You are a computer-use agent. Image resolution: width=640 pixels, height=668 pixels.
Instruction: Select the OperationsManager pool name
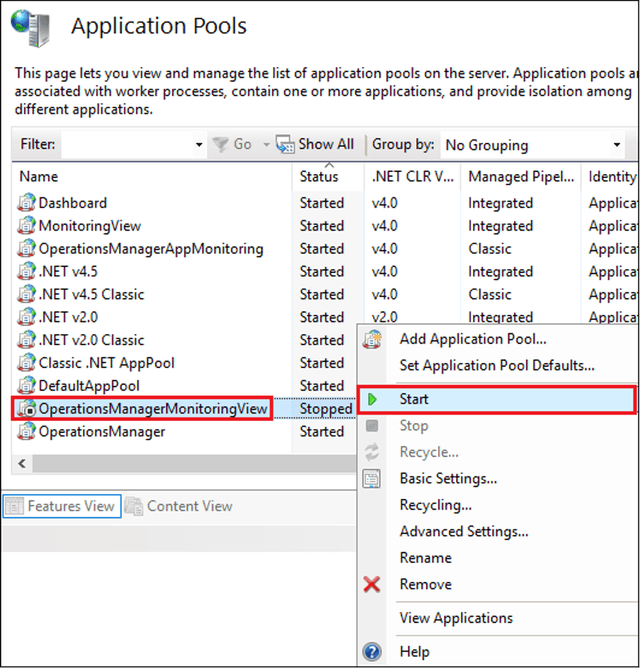click(101, 432)
